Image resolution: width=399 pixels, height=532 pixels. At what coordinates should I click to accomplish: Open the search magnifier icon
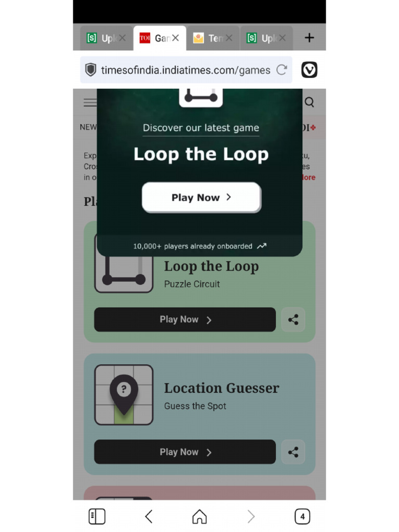coord(309,102)
